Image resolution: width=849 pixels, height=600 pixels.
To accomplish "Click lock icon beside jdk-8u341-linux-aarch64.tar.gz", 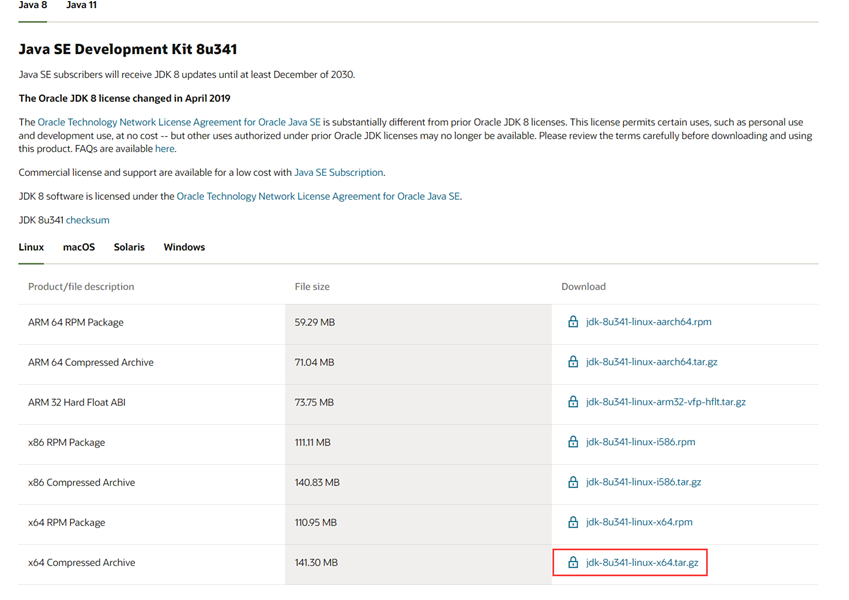I will [x=573, y=362].
